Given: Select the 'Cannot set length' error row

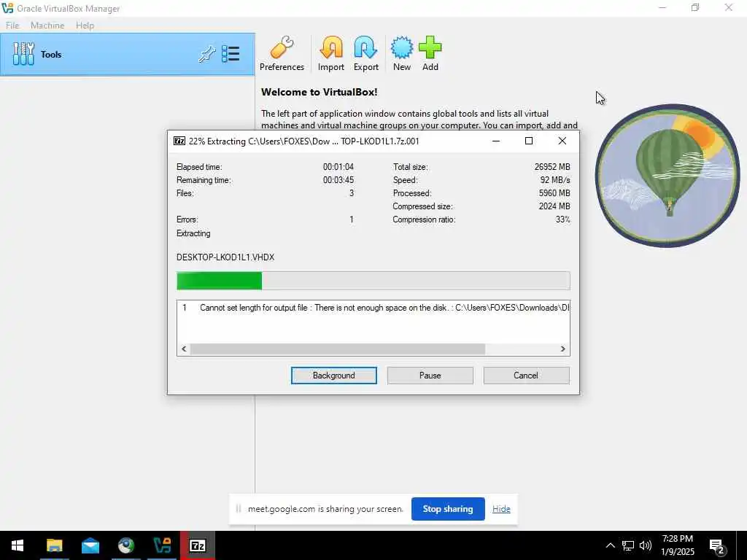Looking at the screenshot, I should click(x=373, y=308).
